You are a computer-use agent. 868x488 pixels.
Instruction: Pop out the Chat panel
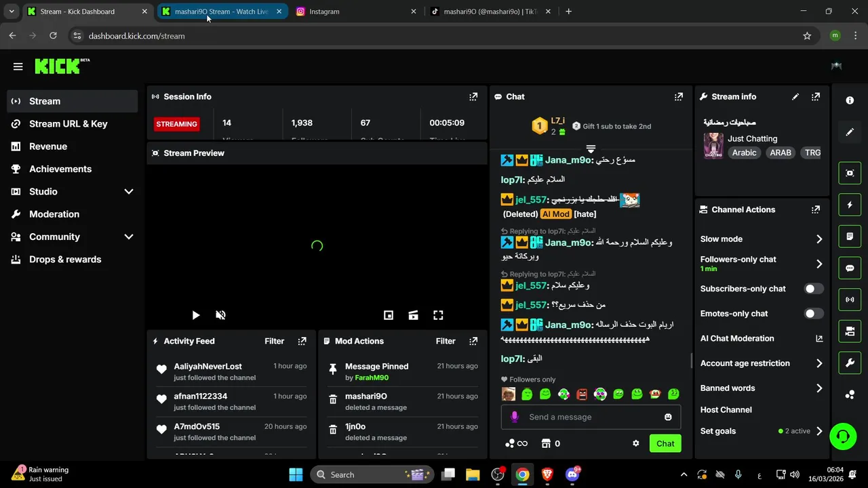point(678,97)
